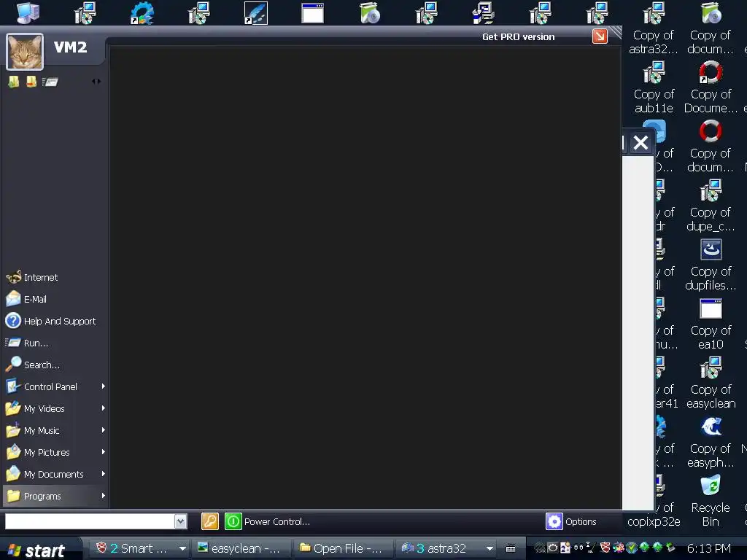Click the blue gear shortcut icon in top row

pyautogui.click(x=142, y=13)
